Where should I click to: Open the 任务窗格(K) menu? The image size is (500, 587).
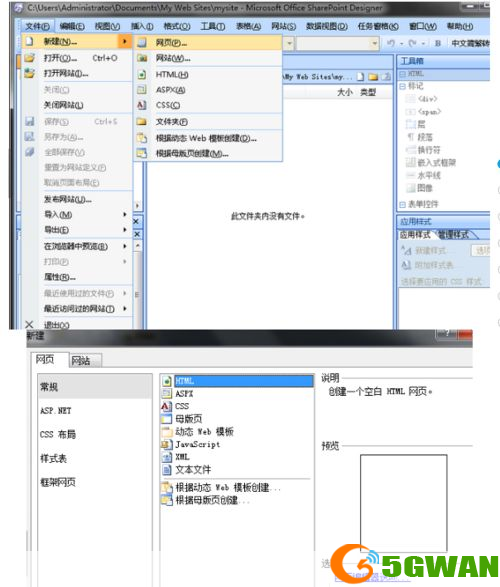coord(378,27)
